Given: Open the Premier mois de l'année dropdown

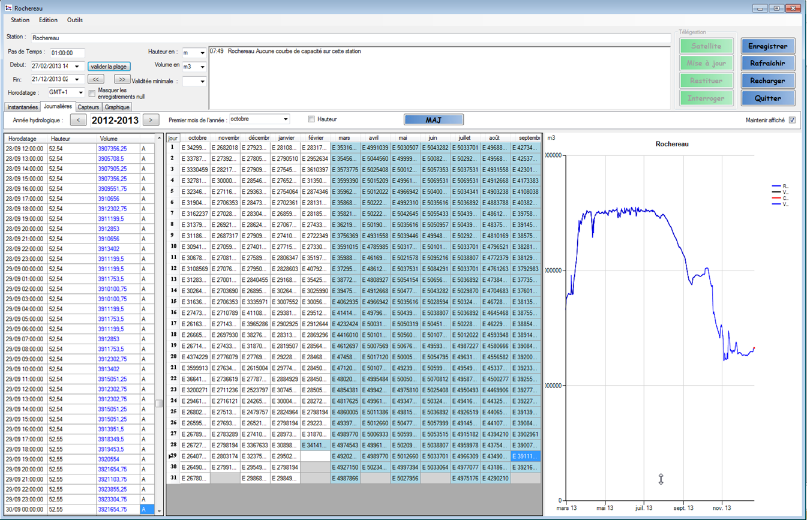Looking at the screenshot, I should 286,119.
